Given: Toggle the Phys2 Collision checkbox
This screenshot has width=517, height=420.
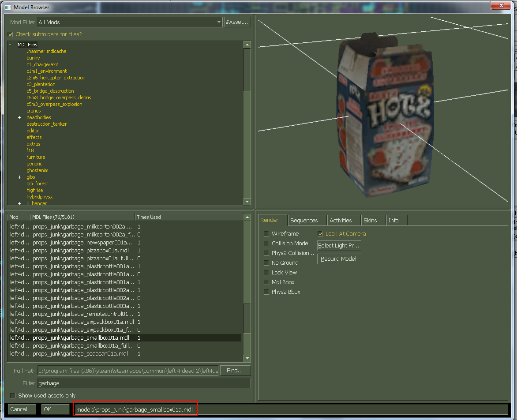Looking at the screenshot, I should (266, 253).
